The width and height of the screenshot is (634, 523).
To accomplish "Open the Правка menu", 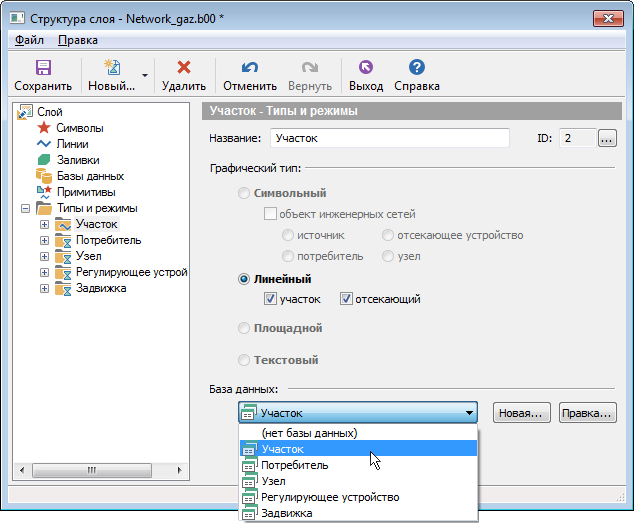I will [78, 41].
